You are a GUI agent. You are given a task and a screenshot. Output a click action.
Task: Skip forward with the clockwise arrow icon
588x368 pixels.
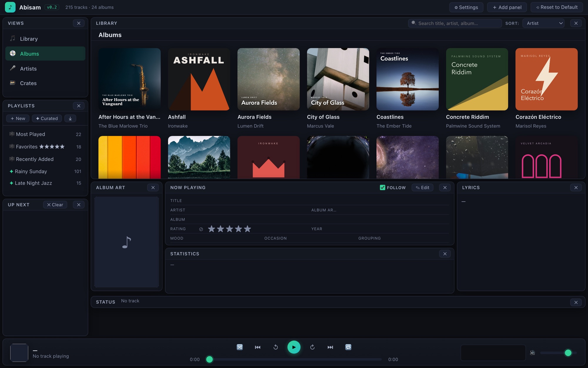312,347
